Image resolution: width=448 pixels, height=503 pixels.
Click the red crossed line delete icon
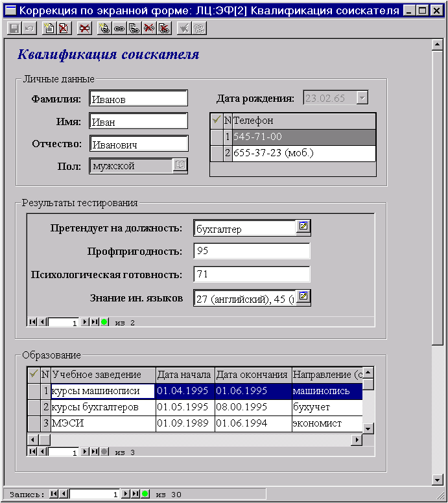pos(84,29)
